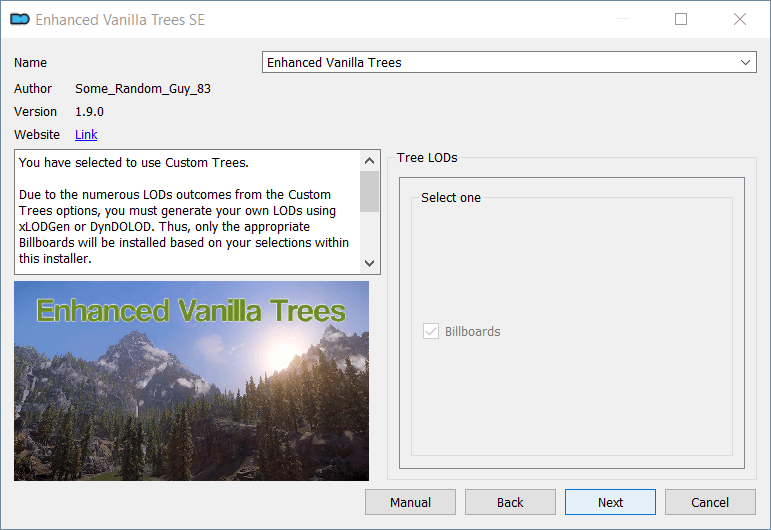The height and width of the screenshot is (530, 771).
Task: Click the Billboards option label
Action: (473, 331)
